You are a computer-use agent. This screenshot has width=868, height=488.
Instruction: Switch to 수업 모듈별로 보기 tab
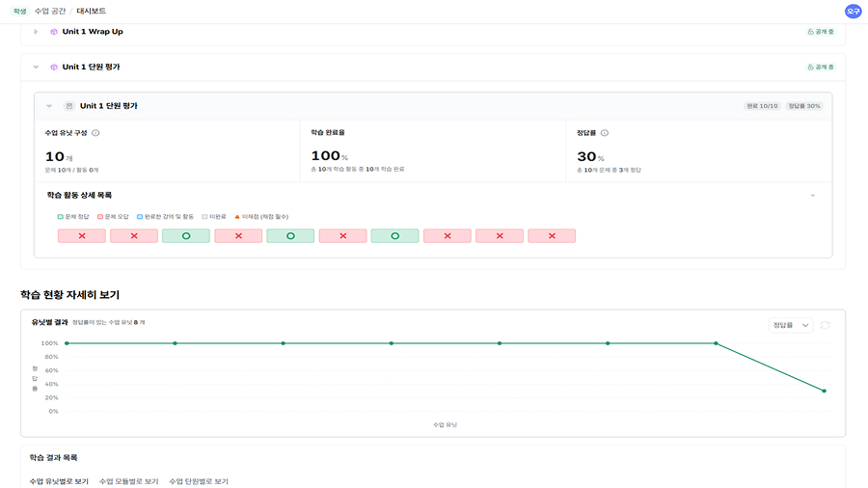point(128,480)
